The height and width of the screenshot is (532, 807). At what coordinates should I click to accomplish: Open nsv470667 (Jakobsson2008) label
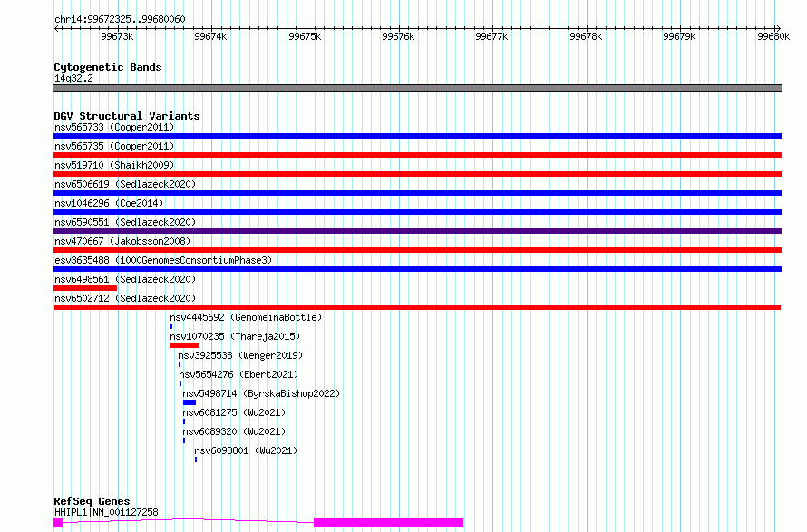pyautogui.click(x=122, y=241)
